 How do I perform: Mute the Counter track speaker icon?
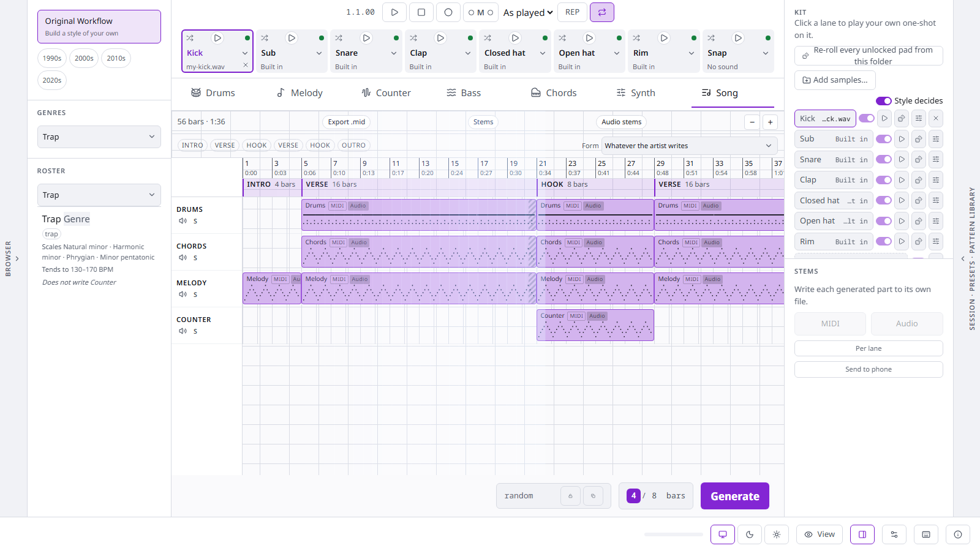pos(183,331)
